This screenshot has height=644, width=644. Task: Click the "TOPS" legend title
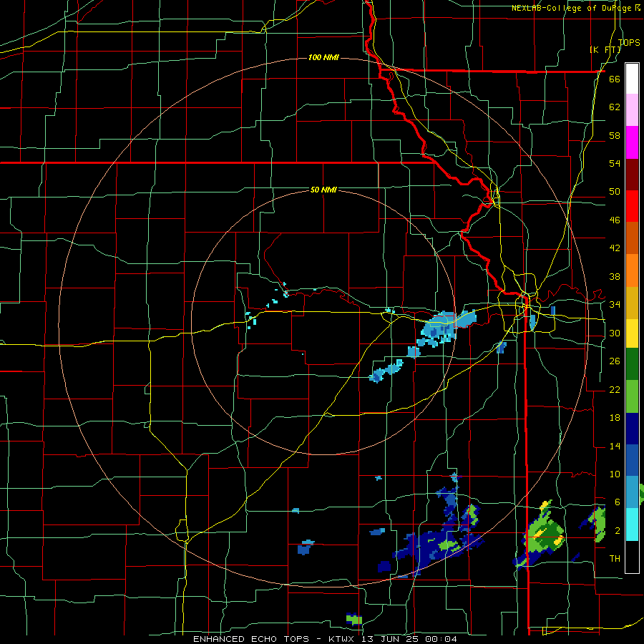click(629, 42)
